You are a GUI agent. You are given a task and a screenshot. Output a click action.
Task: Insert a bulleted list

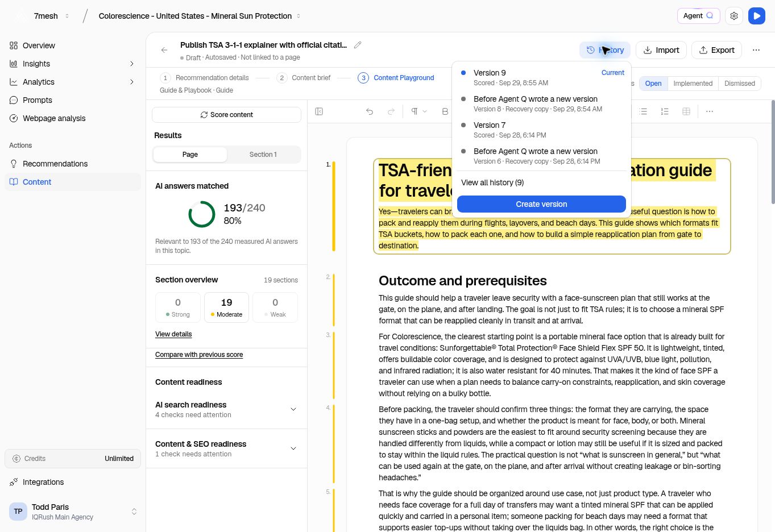click(643, 111)
